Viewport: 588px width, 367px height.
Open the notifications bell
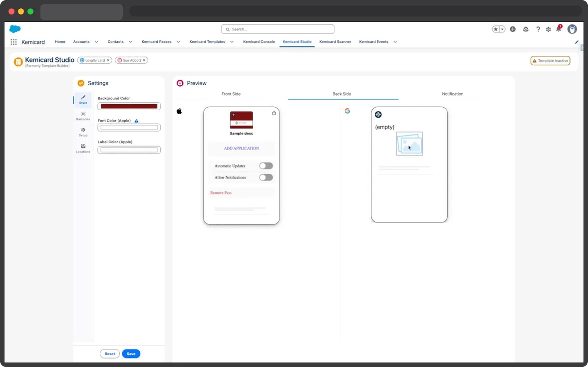pyautogui.click(x=559, y=29)
